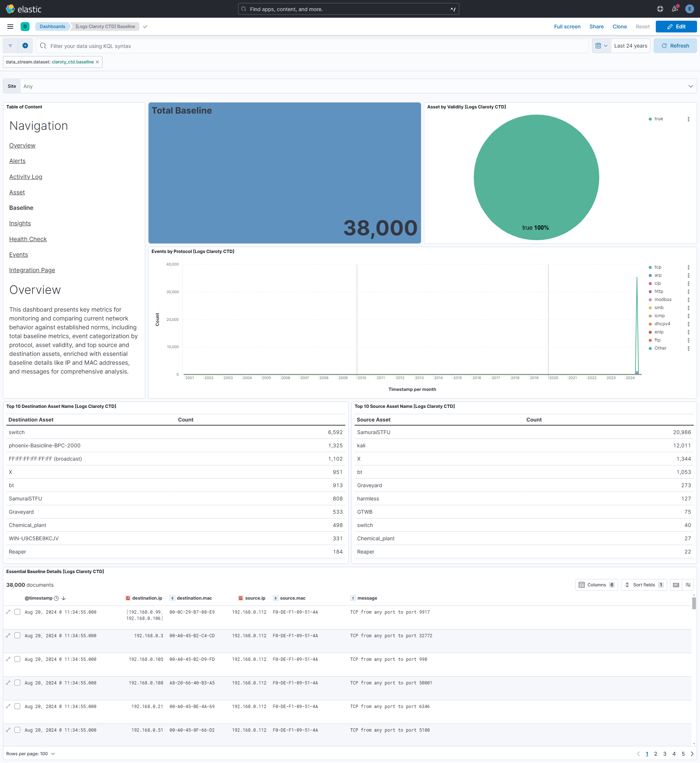Open the tcp legend options menu
The width and height of the screenshot is (700, 763).
coord(689,267)
